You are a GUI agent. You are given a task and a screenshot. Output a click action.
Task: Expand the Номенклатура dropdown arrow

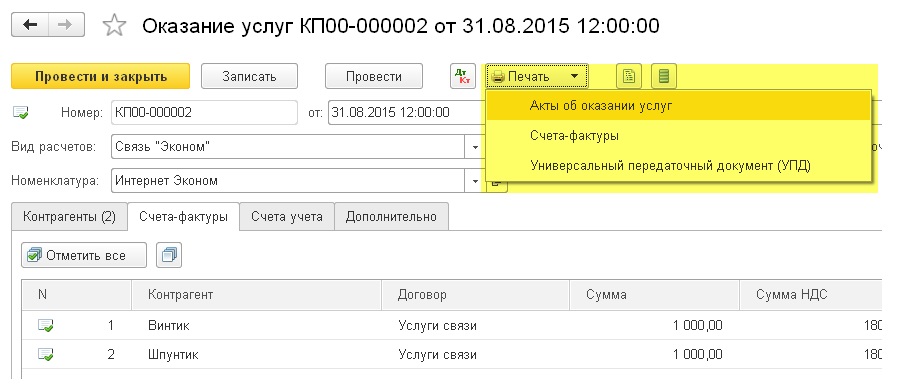475,182
